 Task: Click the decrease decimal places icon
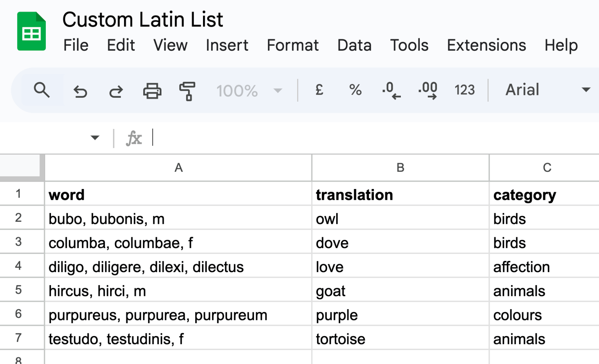[391, 90]
